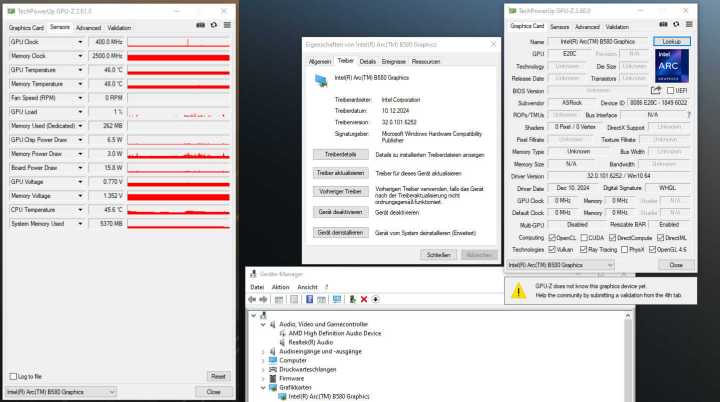Toggle the PhysX checkbox

(x=624, y=249)
